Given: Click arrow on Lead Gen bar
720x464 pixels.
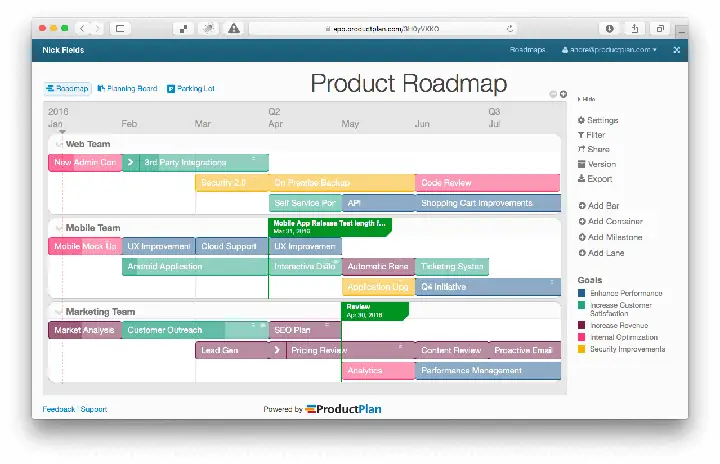Looking at the screenshot, I should click(x=277, y=351).
